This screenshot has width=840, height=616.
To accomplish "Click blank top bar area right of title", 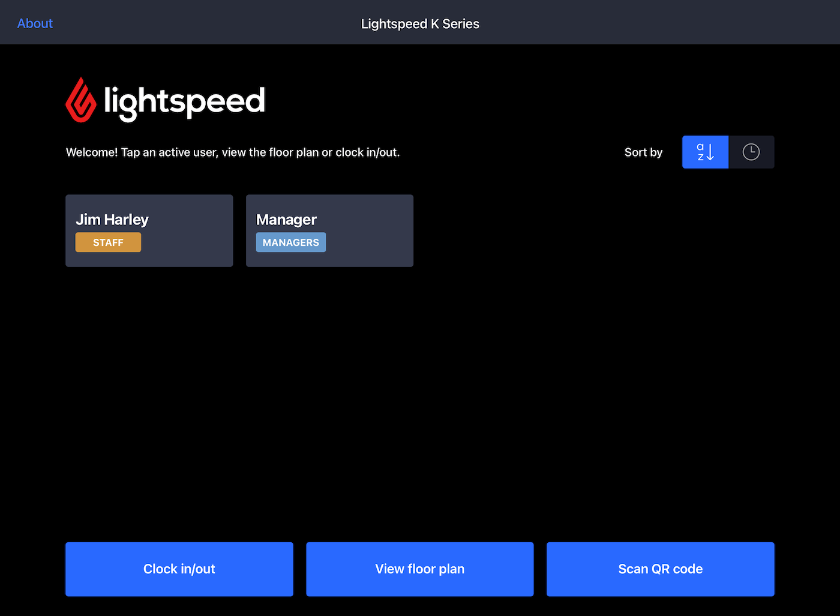I will pos(660,23).
